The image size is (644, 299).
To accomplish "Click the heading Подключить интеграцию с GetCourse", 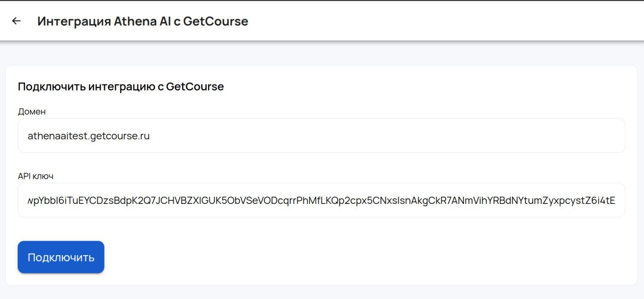I will (x=121, y=87).
